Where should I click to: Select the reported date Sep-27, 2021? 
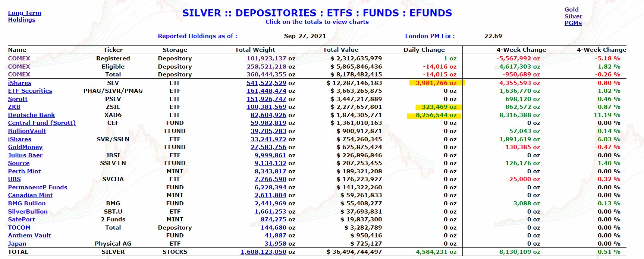pos(305,36)
